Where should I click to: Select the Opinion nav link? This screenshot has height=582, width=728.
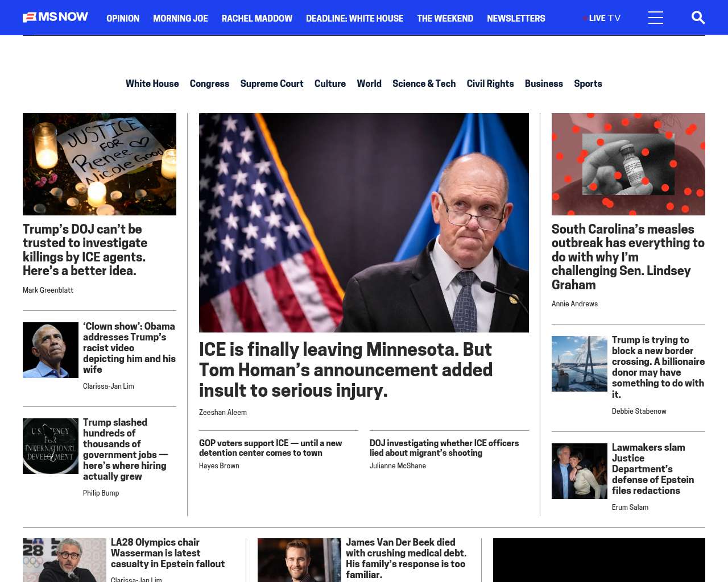coord(123,18)
